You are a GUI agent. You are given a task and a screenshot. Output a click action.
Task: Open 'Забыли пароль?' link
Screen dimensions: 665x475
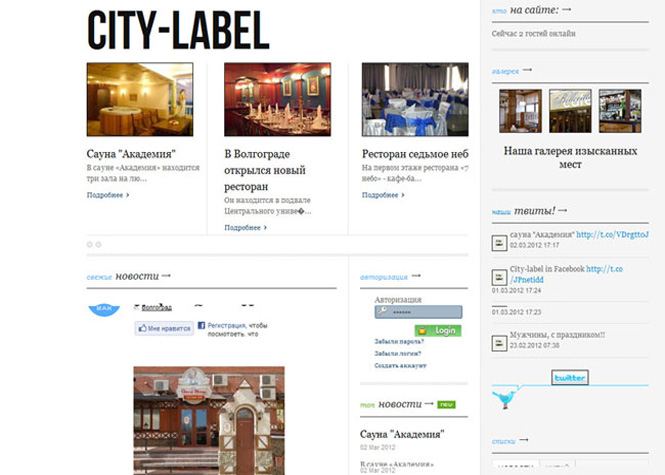coord(398,342)
